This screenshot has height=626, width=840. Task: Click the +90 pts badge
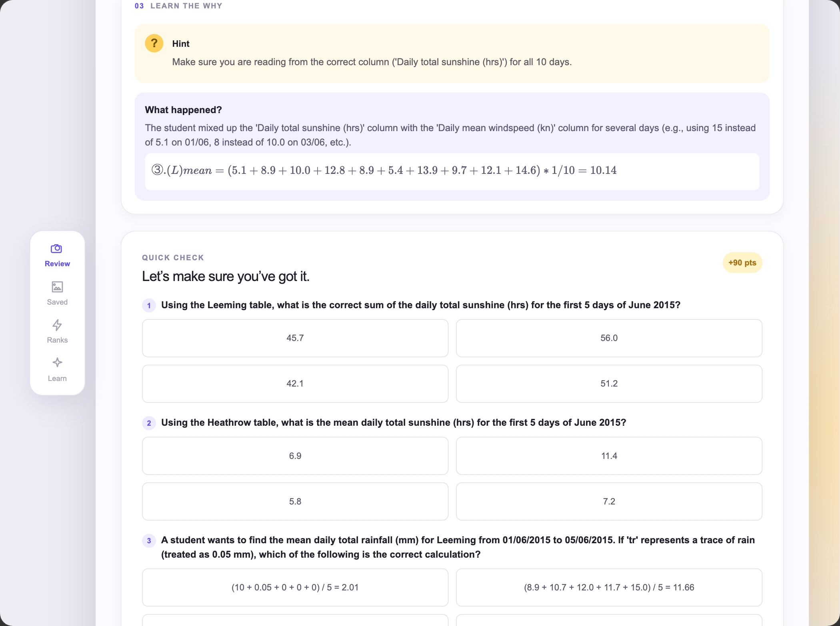(742, 263)
